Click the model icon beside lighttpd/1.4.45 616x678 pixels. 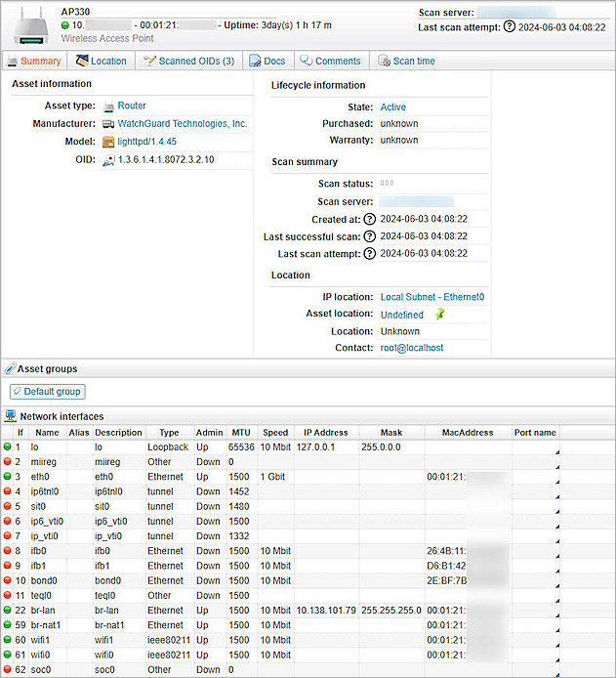pyautogui.click(x=108, y=142)
